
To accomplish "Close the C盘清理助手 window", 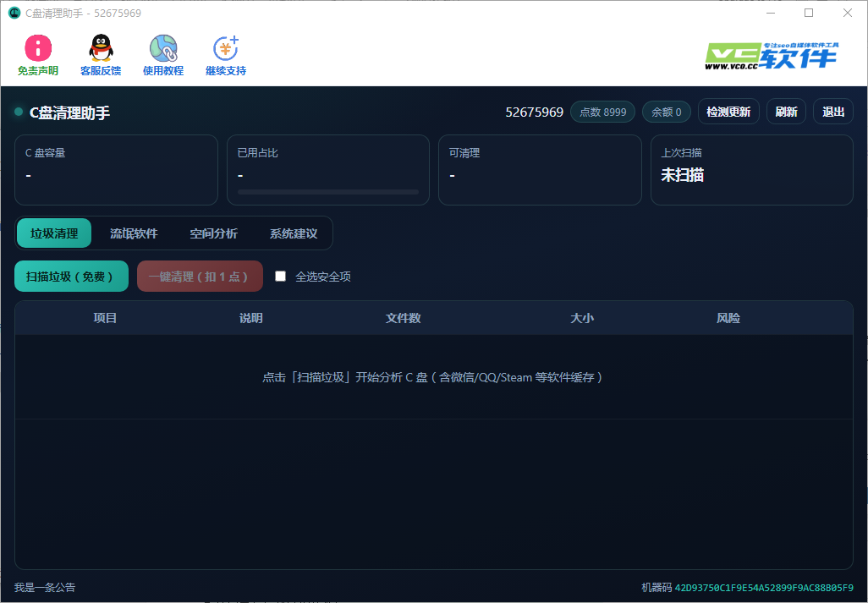I will click(848, 13).
